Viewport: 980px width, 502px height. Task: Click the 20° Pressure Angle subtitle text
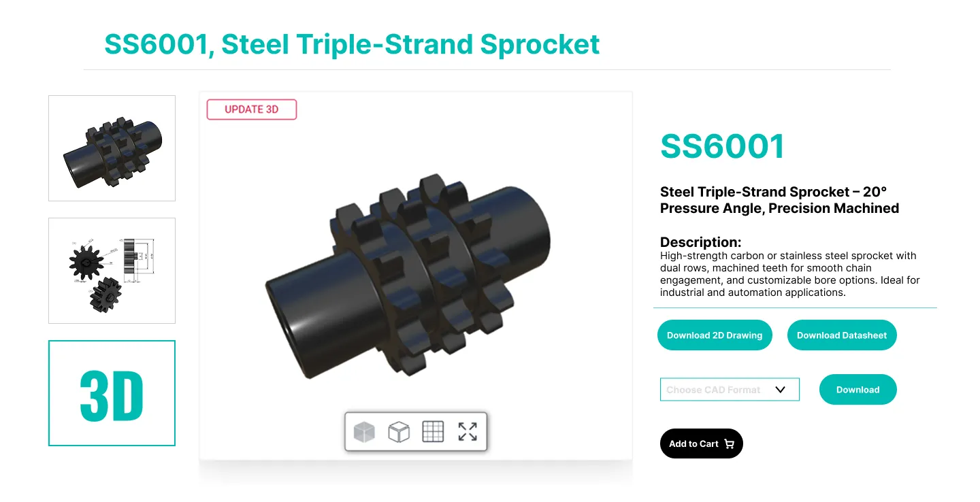coord(779,200)
